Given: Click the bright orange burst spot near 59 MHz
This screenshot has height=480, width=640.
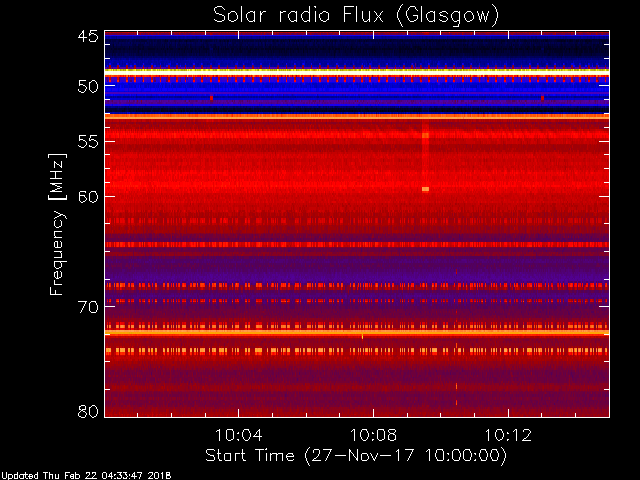Looking at the screenshot, I should [x=425, y=189].
